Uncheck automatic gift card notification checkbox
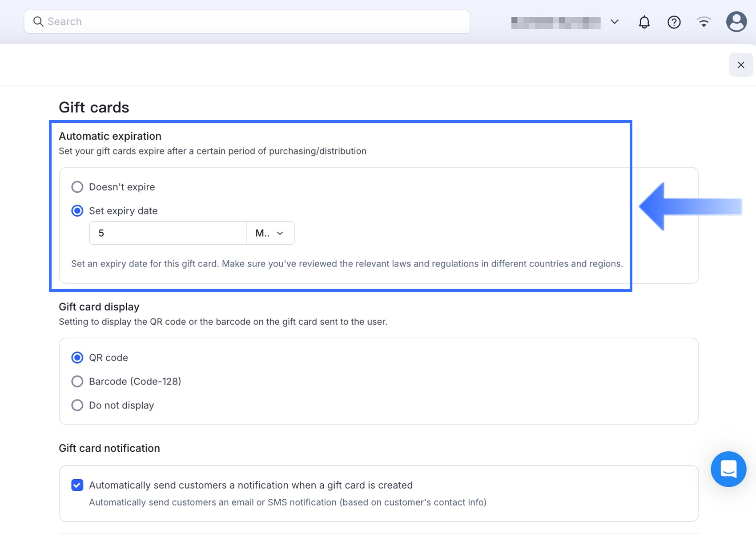This screenshot has height=542, width=756. pos(77,485)
